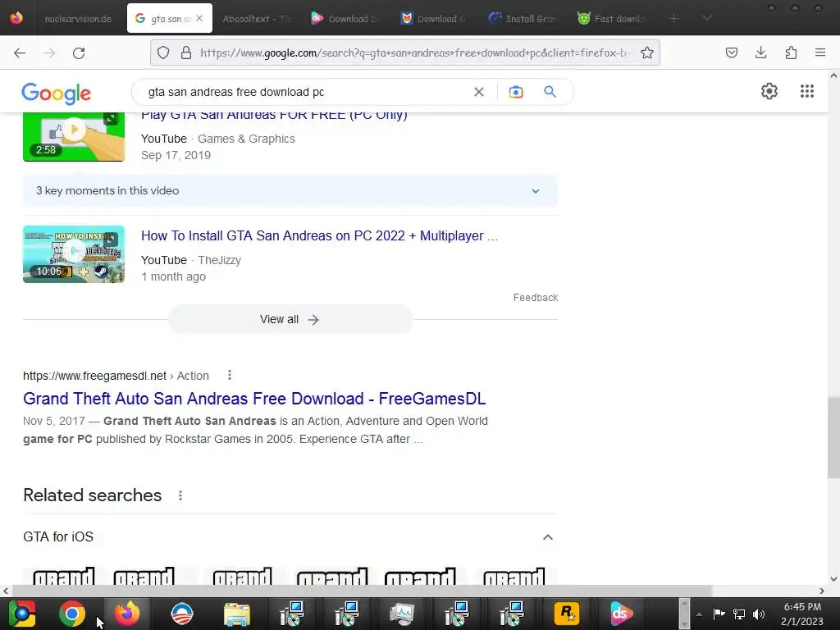Open Rockstar Games launcher in taskbar
Image resolution: width=840 pixels, height=630 pixels.
[x=566, y=614]
